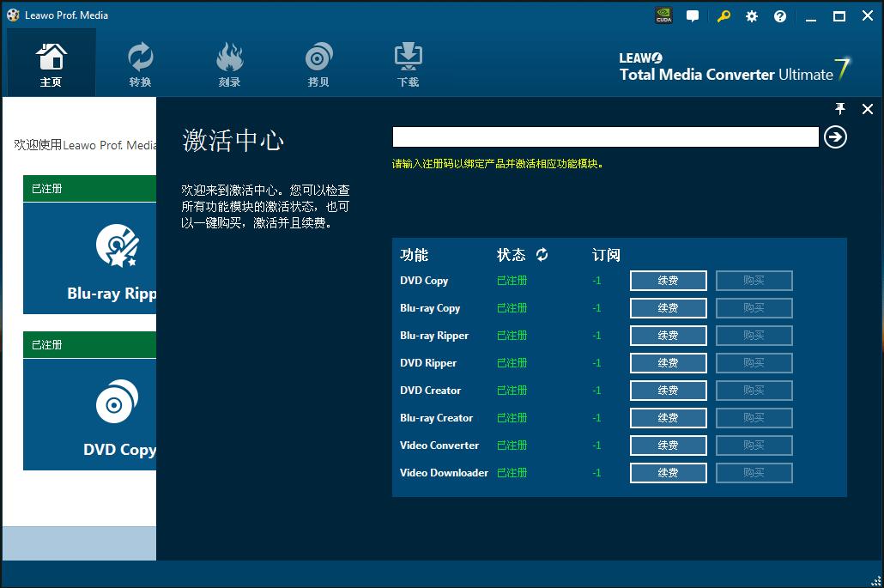Open the help question mark icon
The height and width of the screenshot is (588, 884).
click(780, 15)
